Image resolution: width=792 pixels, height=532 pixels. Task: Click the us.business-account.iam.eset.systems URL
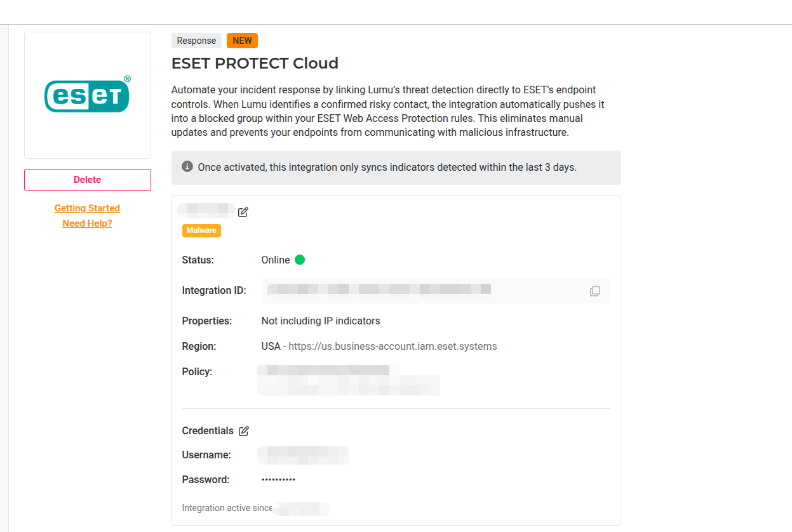point(393,347)
